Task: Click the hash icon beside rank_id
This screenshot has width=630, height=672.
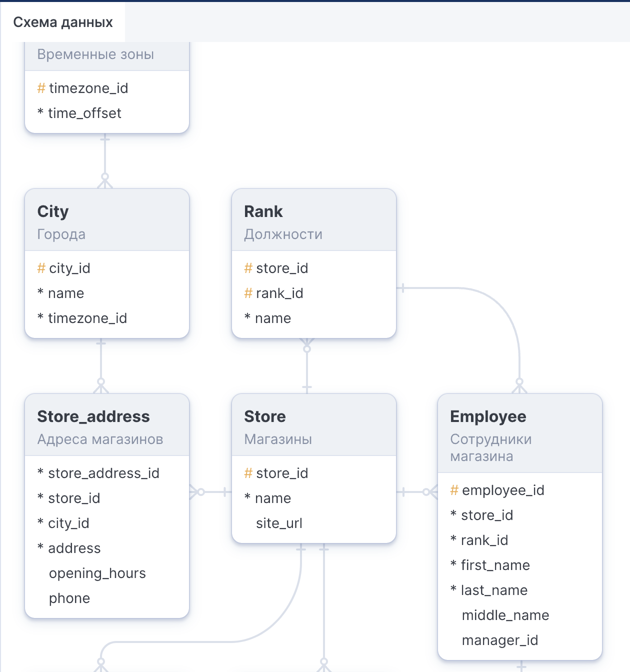Action: 248,293
